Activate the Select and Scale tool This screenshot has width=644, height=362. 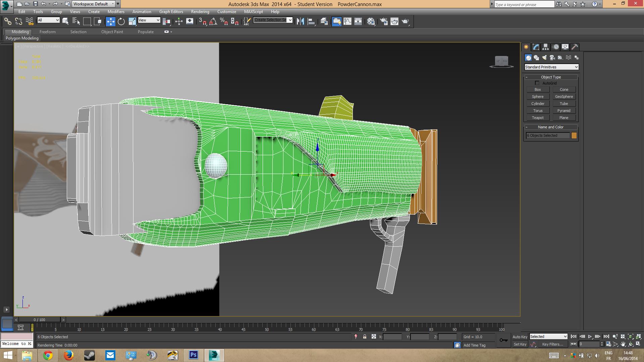(x=132, y=21)
